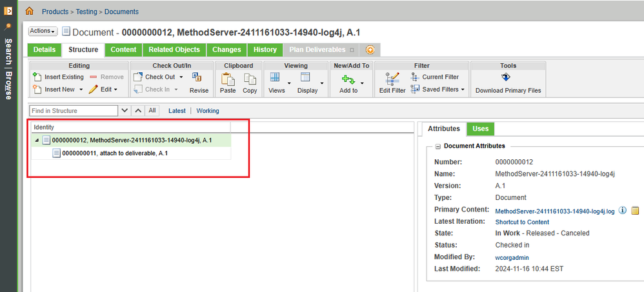Open primary content info icon

point(623,210)
